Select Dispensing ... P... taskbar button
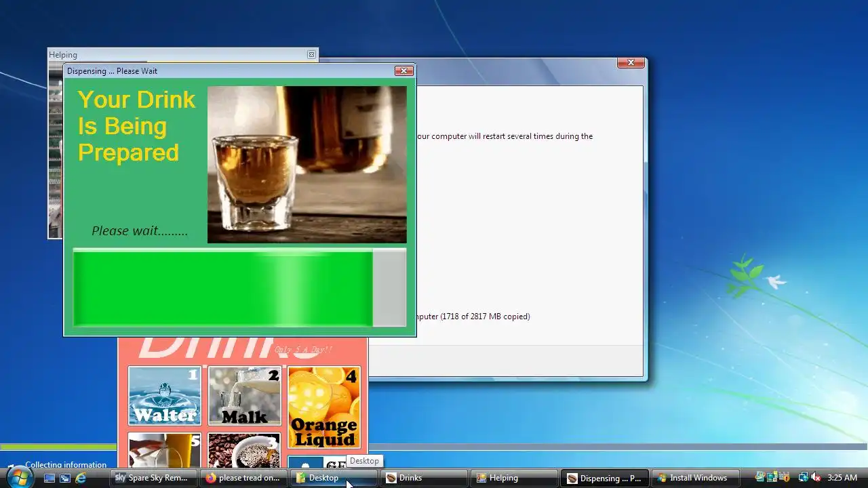Image resolution: width=868 pixels, height=488 pixels. click(606, 478)
